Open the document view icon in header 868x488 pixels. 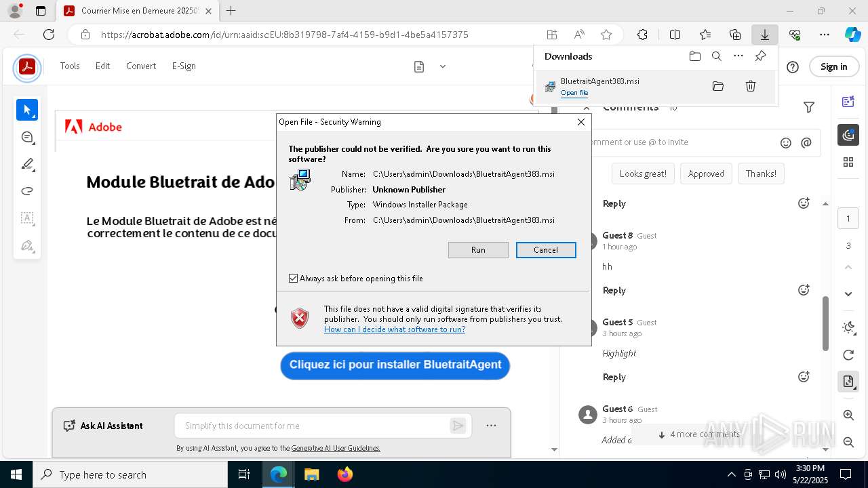(419, 66)
